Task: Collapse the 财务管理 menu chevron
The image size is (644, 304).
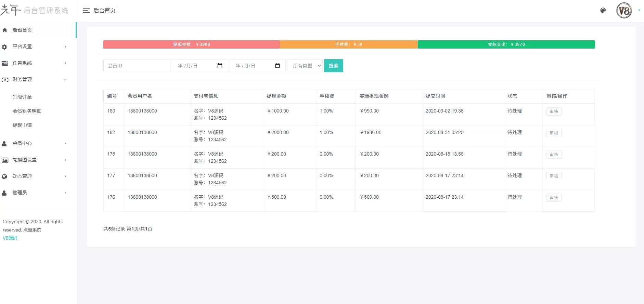Action: 65,80
